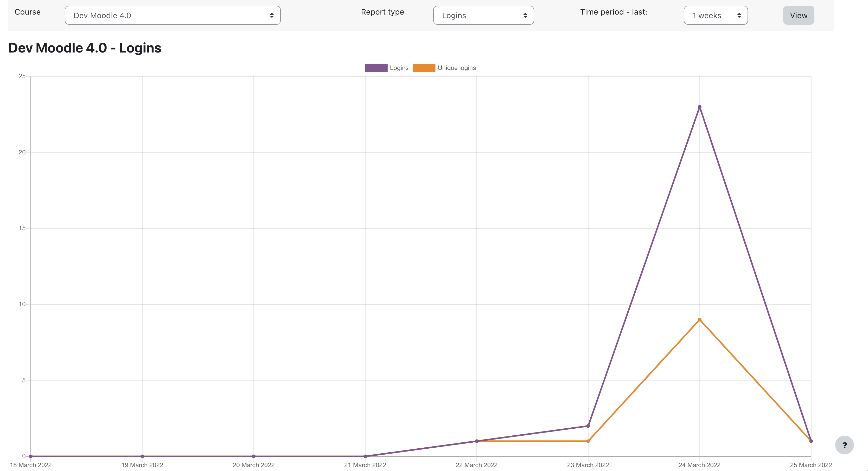Screen dimensions: 868x471
Task: Click the zero data point on 18 March
Action: click(x=31, y=456)
